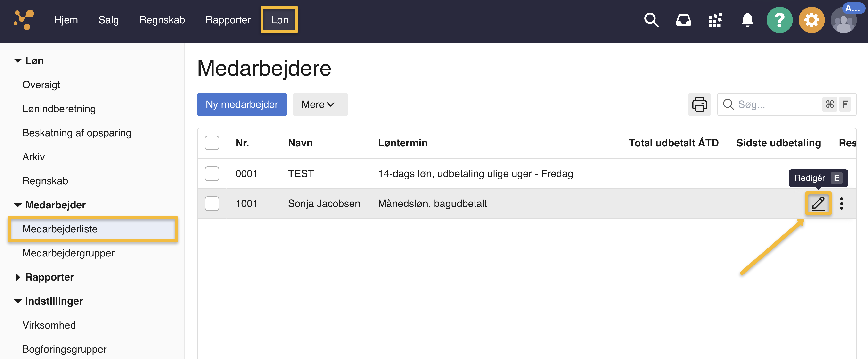The width and height of the screenshot is (868, 359).
Task: Open Lønindberetning in the sidebar
Action: 59,109
